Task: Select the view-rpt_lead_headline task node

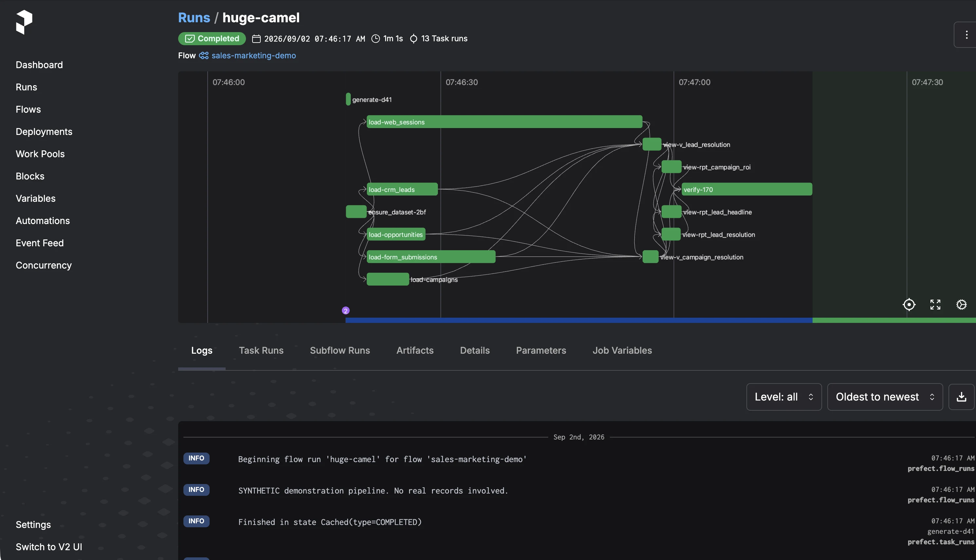Action: coord(671,212)
